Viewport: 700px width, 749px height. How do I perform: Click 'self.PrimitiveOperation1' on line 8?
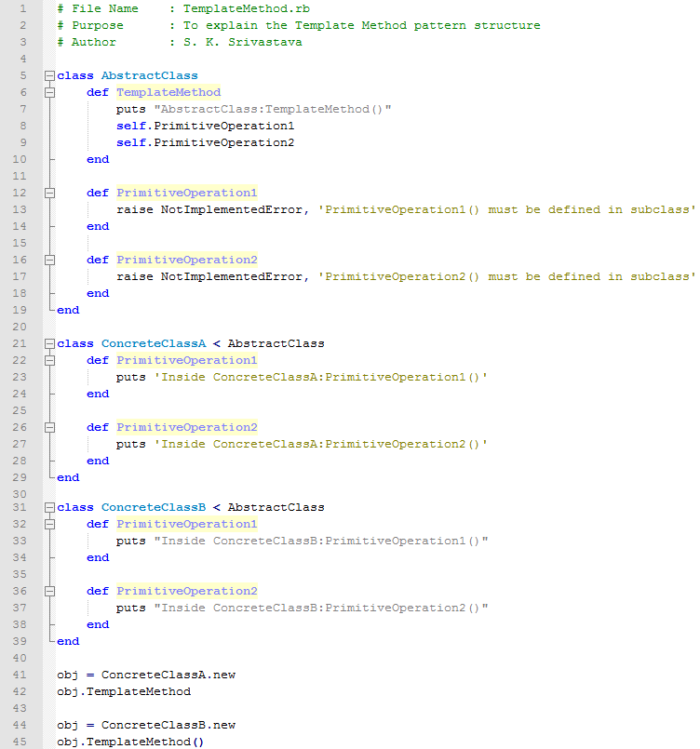[x=206, y=127]
